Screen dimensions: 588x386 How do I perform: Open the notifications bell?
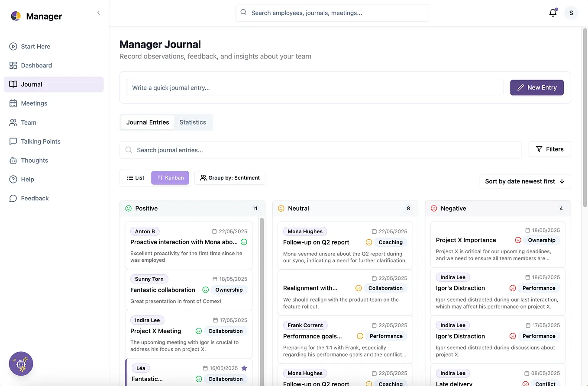[x=553, y=13]
